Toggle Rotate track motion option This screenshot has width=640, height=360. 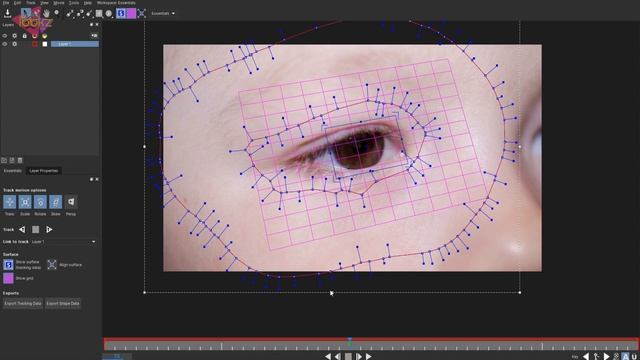[x=40, y=202]
